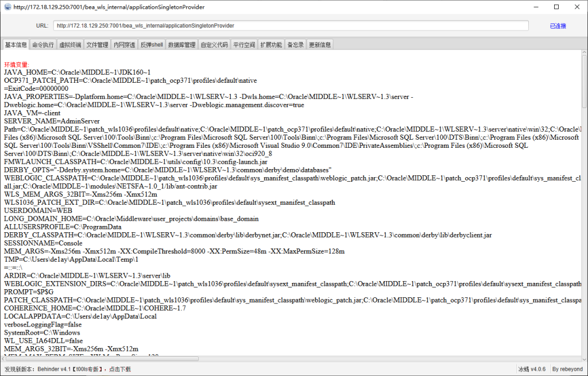This screenshot has width=588, height=376.
Task: Switch to the 命令执行 tab
Action: [43, 45]
